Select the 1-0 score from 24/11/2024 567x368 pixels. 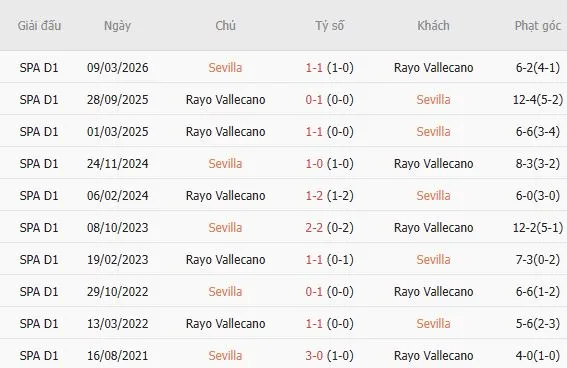click(314, 163)
